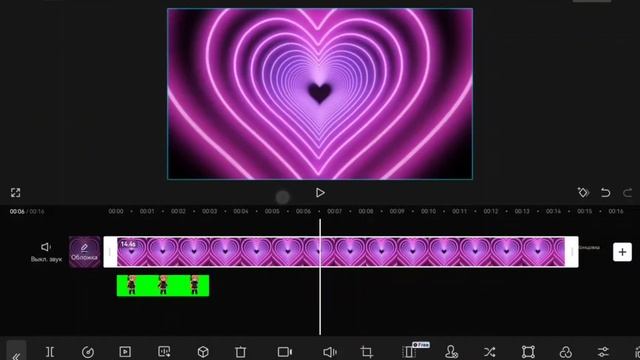Viewport: 640px width, 360px height.
Task: Open the Speed tool in the toolbar
Action: tap(88, 352)
